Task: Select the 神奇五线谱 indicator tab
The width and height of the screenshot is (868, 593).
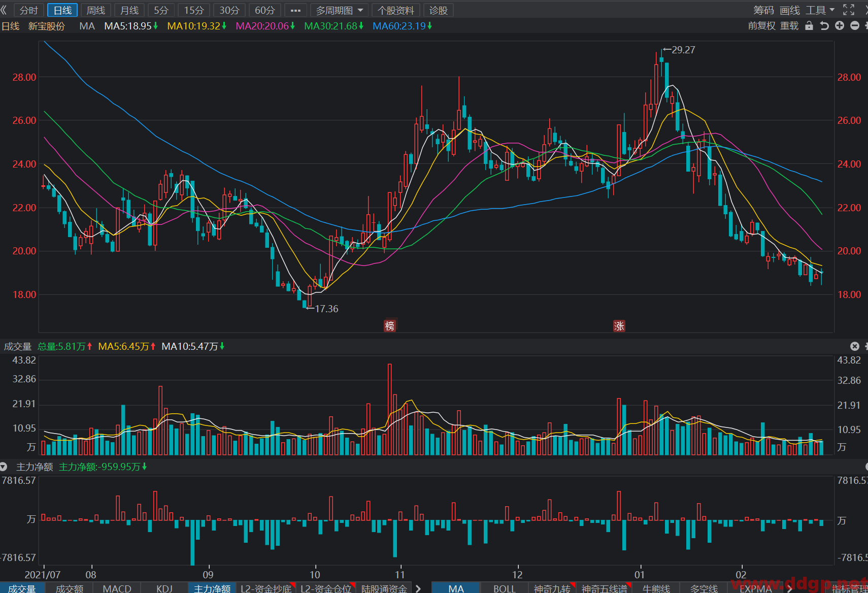Action: tap(605, 588)
